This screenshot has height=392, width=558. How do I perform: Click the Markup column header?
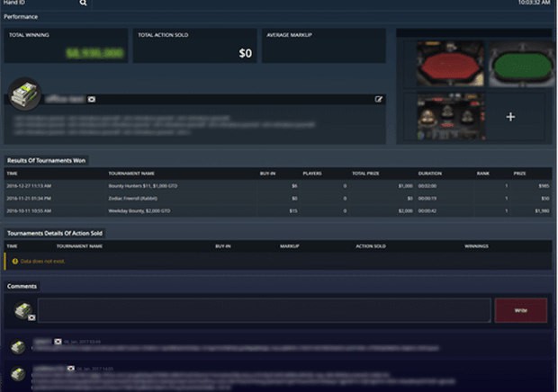pyautogui.click(x=289, y=246)
